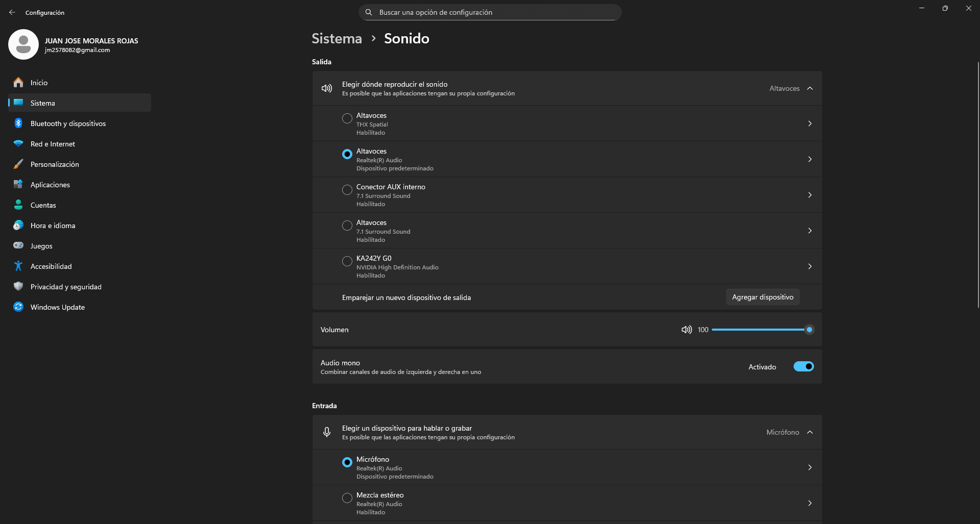
Task: Click Sistema in the breadcrumb header
Action: point(337,38)
